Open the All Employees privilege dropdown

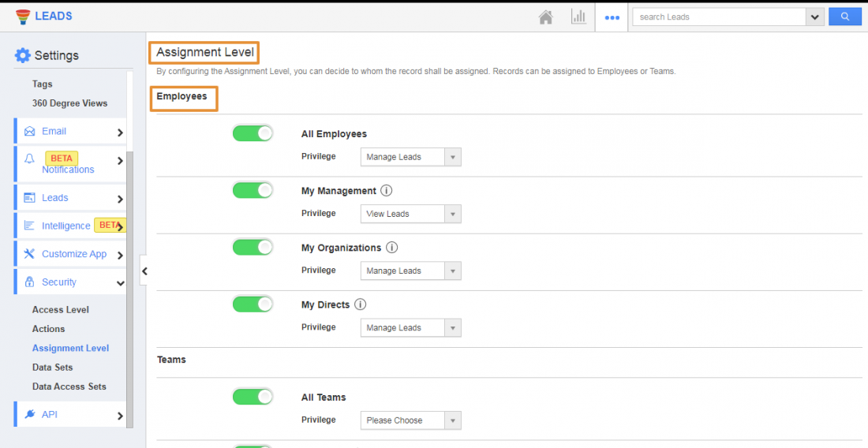click(411, 157)
